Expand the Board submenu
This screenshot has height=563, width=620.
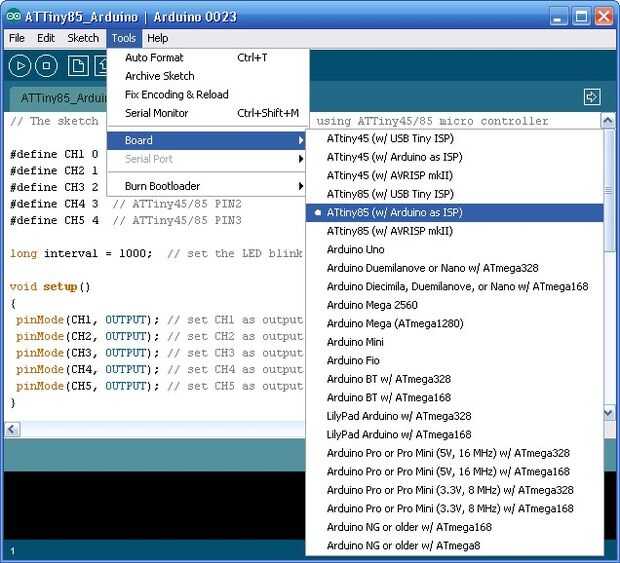point(206,140)
